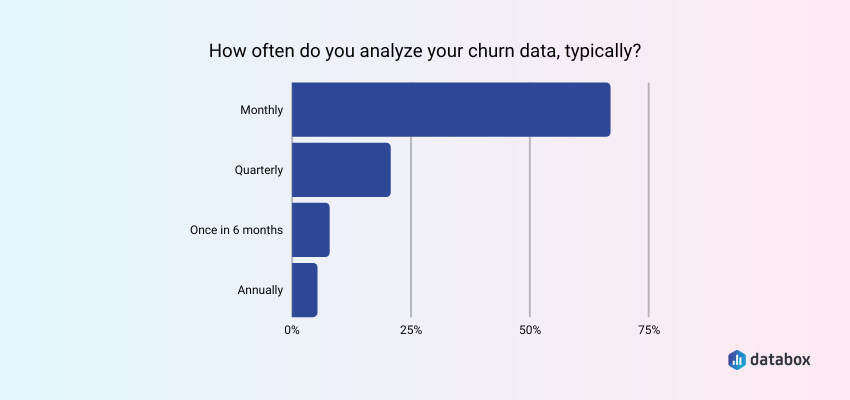Click the Monthly category label
The image size is (850, 400).
pyautogui.click(x=262, y=110)
